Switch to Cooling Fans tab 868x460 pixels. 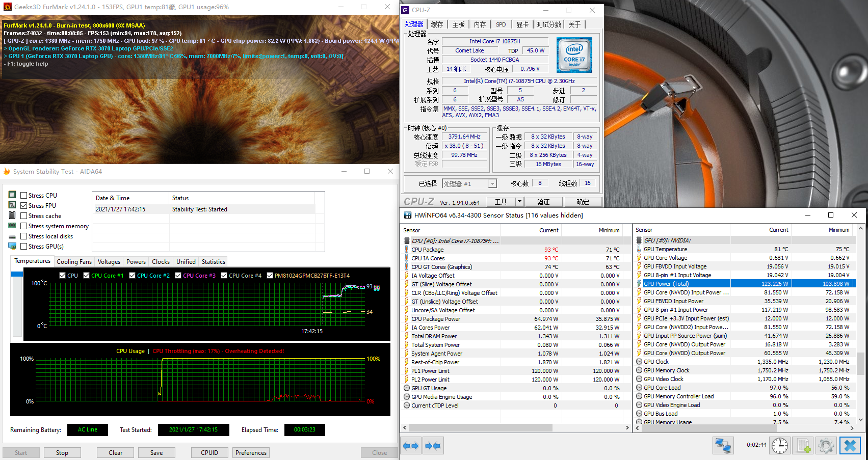point(74,262)
